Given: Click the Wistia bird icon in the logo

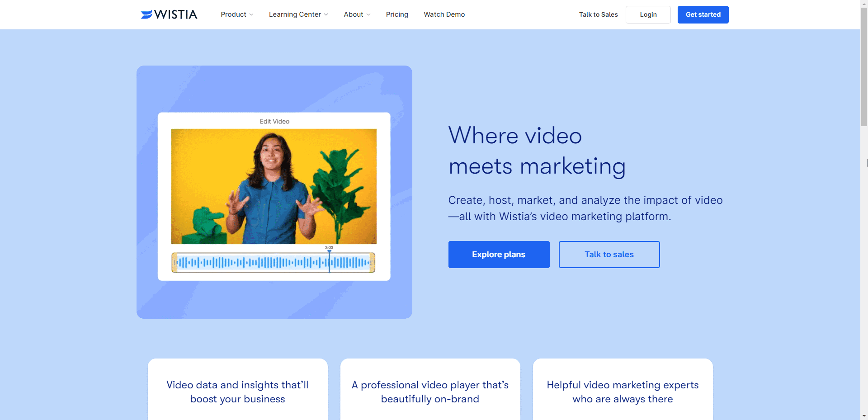Looking at the screenshot, I should click(146, 14).
